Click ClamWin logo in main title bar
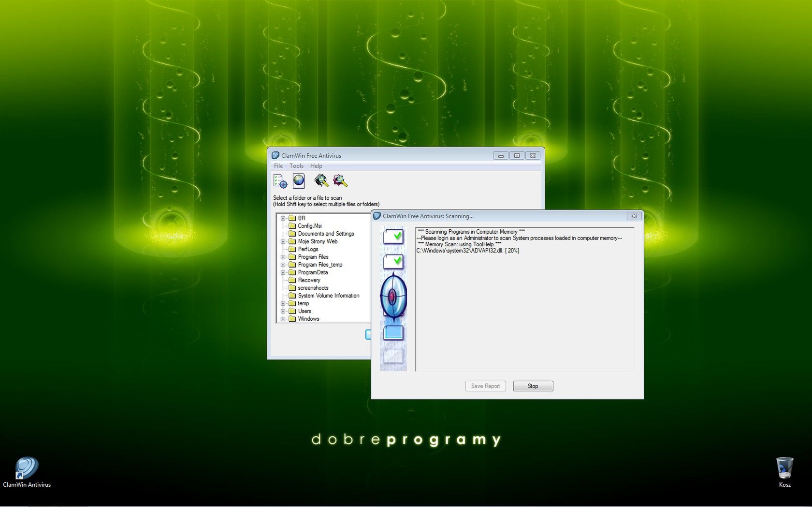Viewport: 812px width, 507px height. click(275, 155)
